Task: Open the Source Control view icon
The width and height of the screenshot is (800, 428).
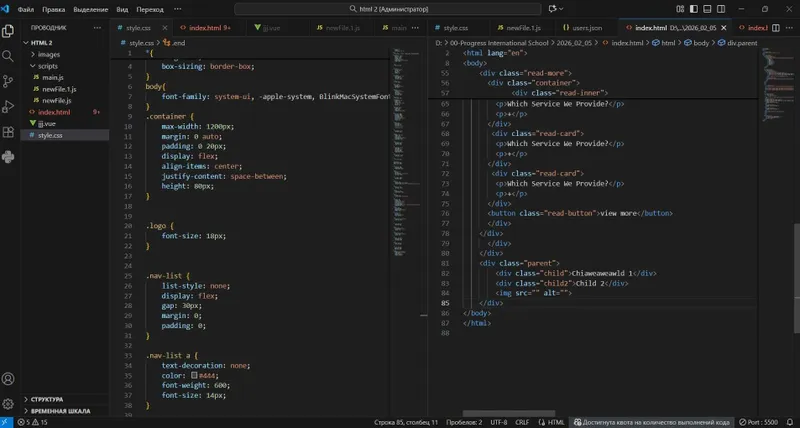Action: click(8, 81)
